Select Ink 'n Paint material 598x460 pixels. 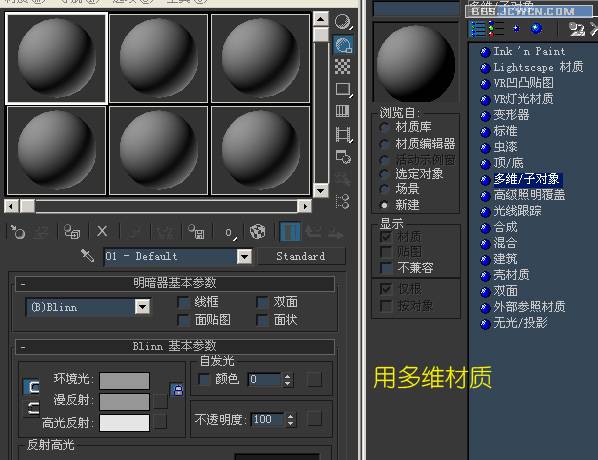[x=529, y=51]
